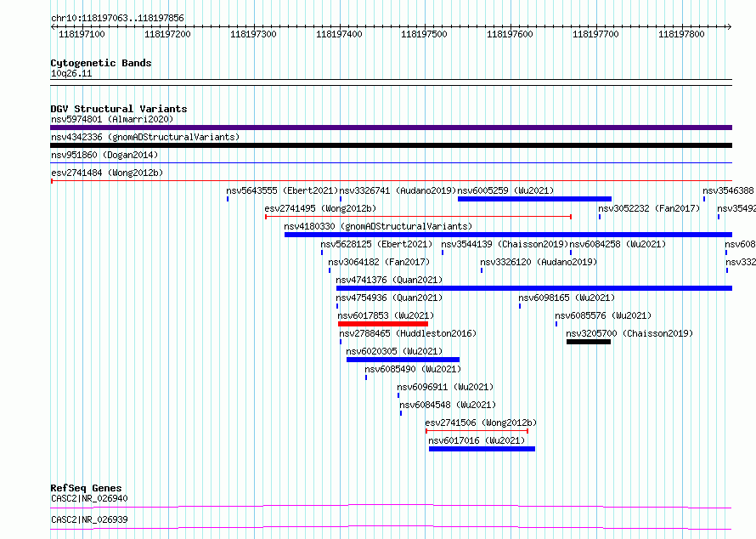Click ruler position 118197400
The height and width of the screenshot is (539, 756).
click(x=339, y=34)
